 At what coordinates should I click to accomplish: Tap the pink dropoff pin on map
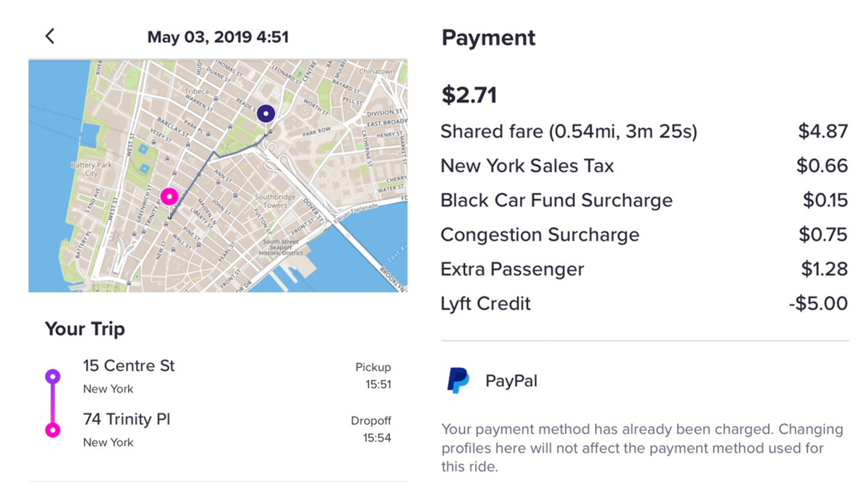[169, 196]
